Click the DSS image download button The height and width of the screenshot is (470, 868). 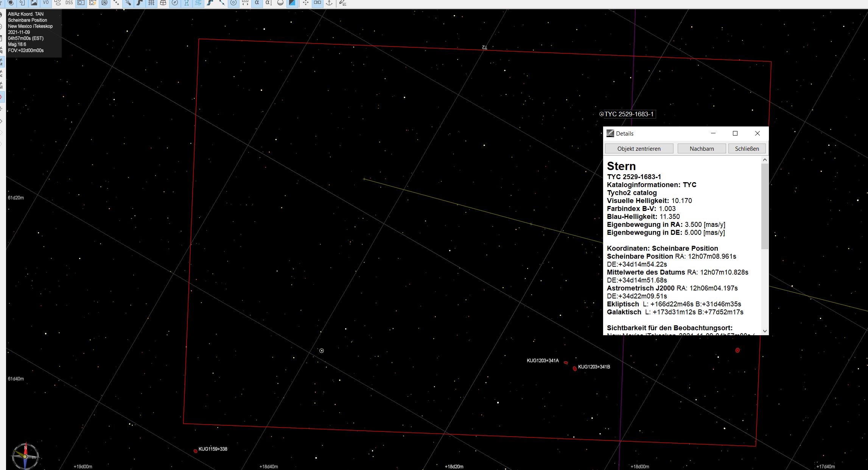pos(69,3)
